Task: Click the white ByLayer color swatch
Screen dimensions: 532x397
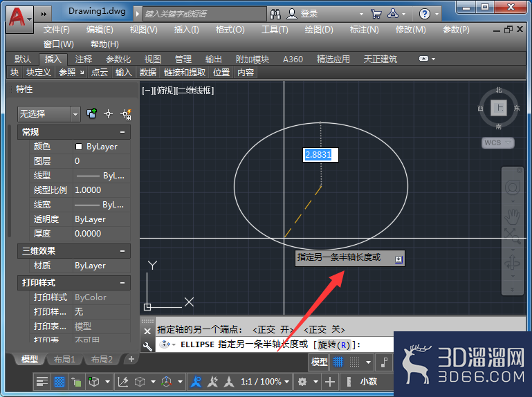Action: 79,147
